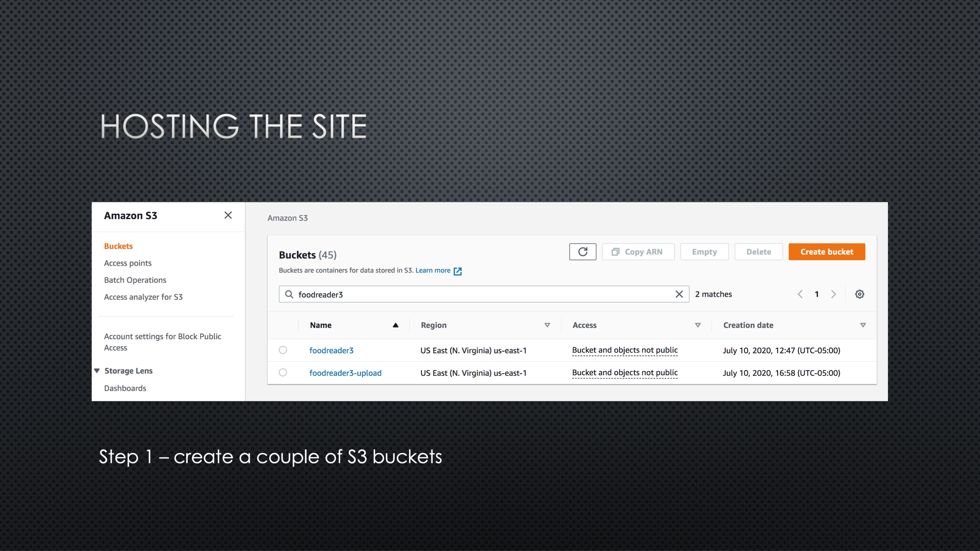
Task: Go to next page of buckets
Action: [x=833, y=294]
